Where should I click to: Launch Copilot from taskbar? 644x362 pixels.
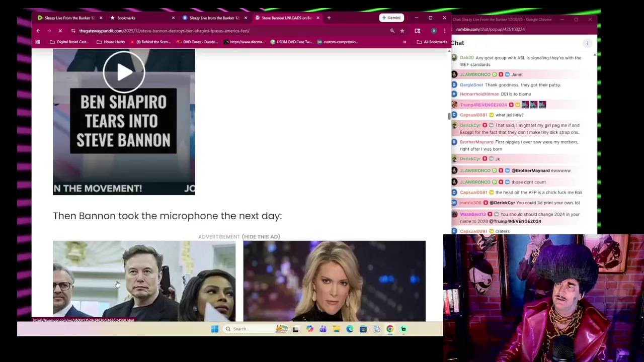pyautogui.click(x=309, y=329)
